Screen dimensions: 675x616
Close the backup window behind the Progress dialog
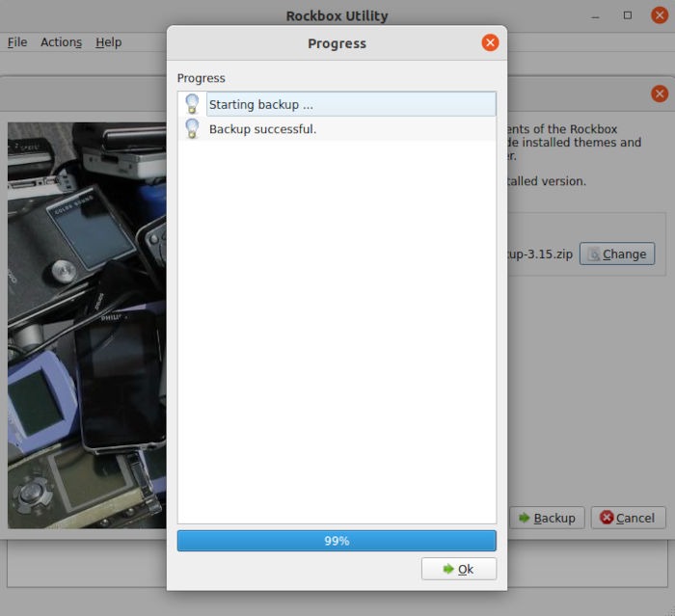pos(660,94)
